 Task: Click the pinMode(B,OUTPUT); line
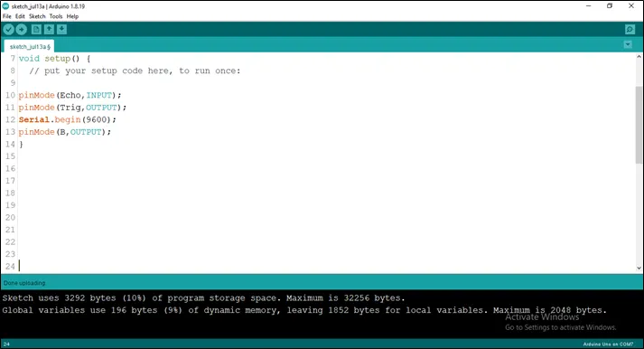tap(64, 132)
